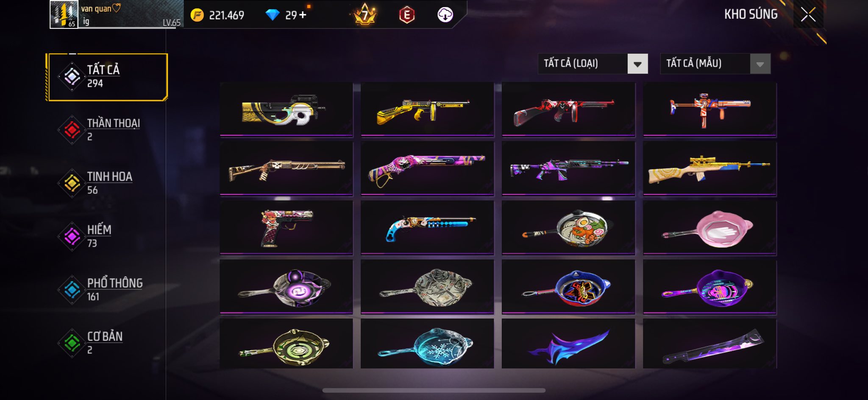
Task: Expand the Tất Cả (Mẫu) dropdown arrow
Action: (760, 64)
